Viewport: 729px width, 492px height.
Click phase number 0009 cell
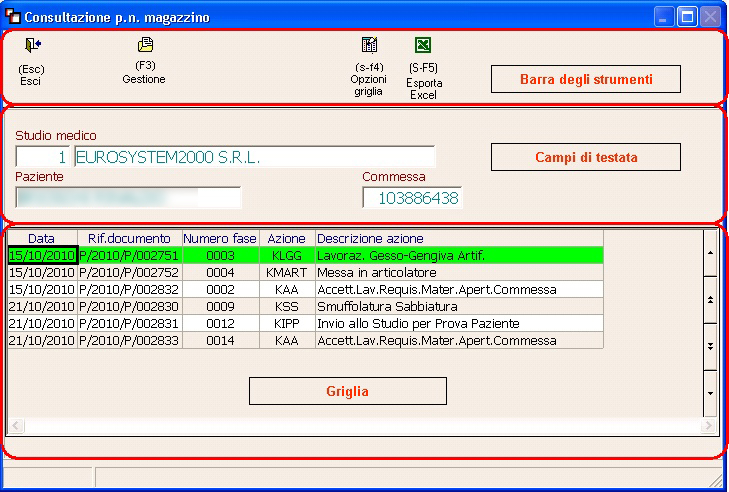(x=221, y=306)
